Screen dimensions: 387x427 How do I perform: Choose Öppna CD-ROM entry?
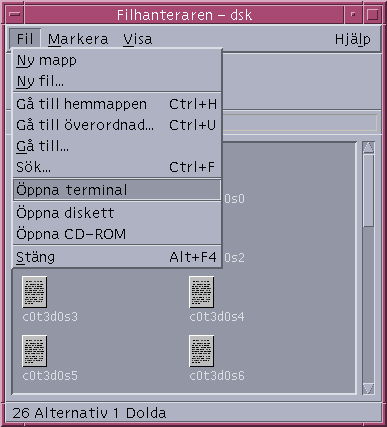[x=117, y=234]
